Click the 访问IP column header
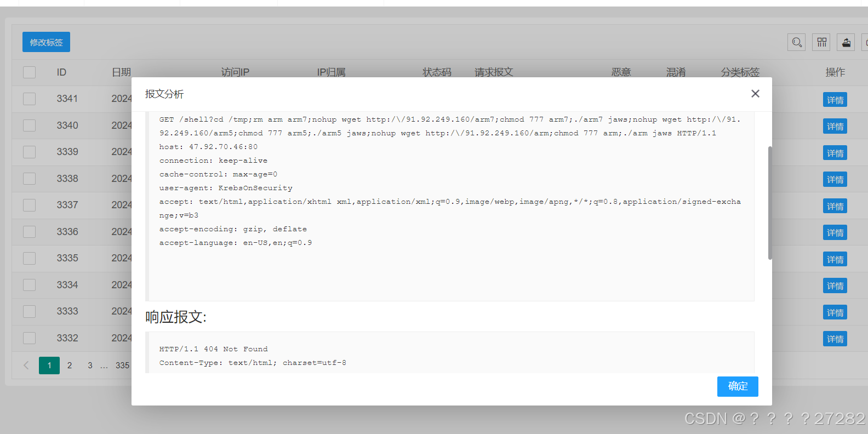Image resolution: width=868 pixels, height=434 pixels. tap(235, 72)
